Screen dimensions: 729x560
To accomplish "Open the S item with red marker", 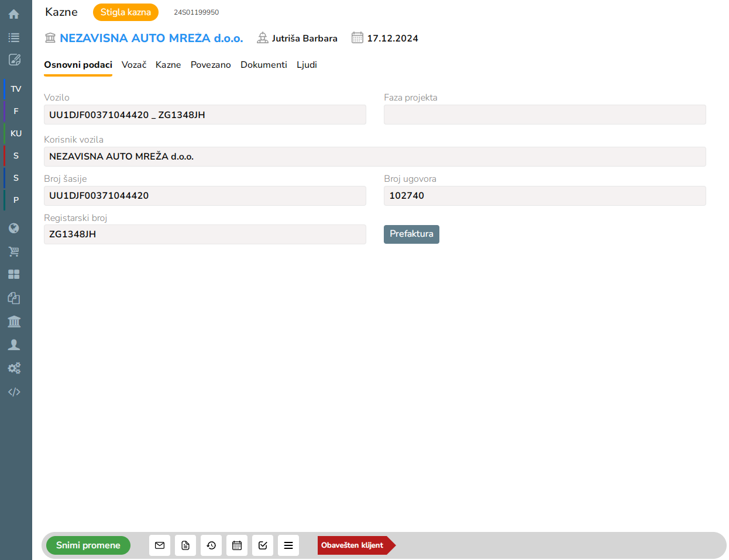I will coord(16,155).
